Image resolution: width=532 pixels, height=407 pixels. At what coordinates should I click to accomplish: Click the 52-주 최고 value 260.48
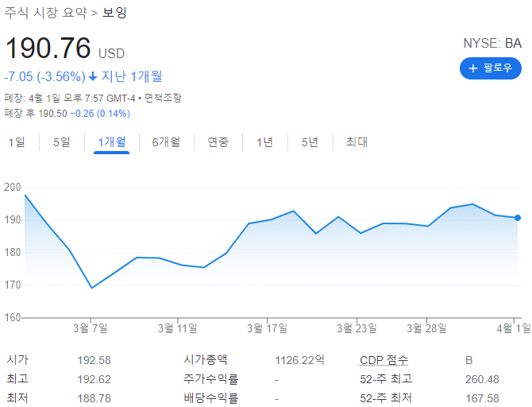click(x=482, y=379)
